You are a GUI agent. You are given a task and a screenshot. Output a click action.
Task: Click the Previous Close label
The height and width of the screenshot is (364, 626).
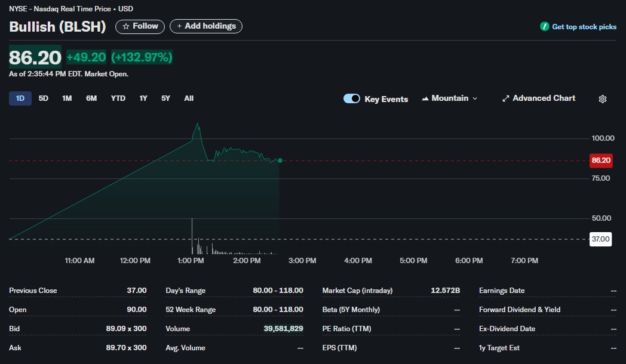point(33,291)
